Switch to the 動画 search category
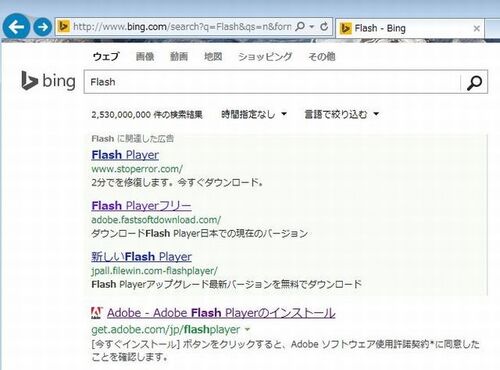500x370 pixels. coord(179,56)
